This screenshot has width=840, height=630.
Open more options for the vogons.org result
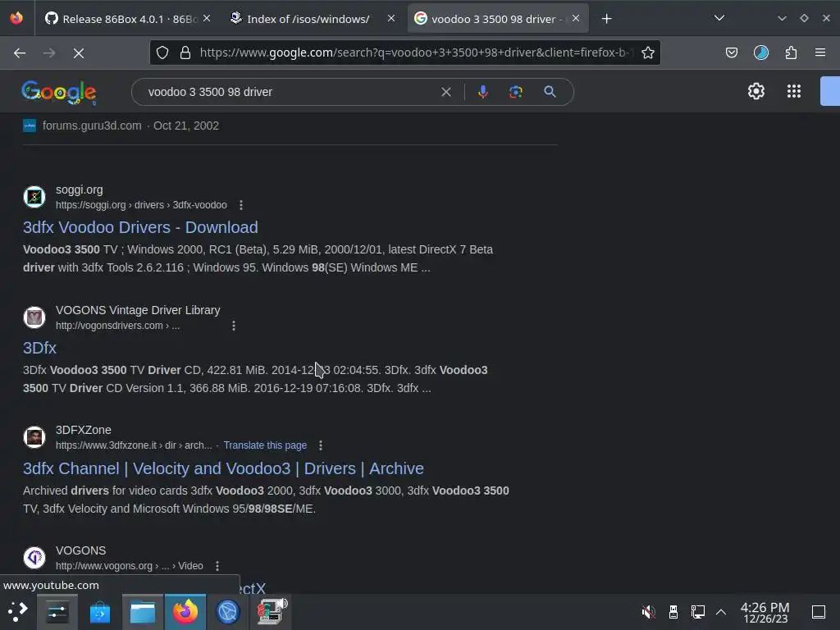pyautogui.click(x=217, y=566)
